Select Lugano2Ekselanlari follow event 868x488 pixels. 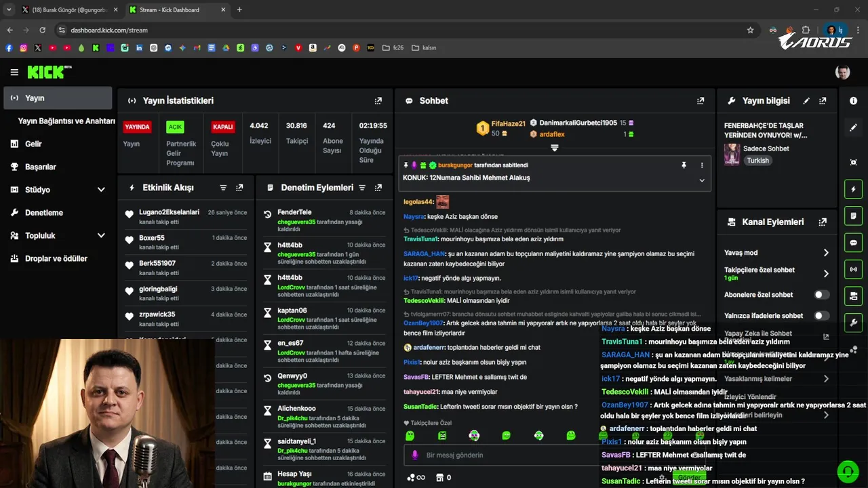(x=186, y=216)
